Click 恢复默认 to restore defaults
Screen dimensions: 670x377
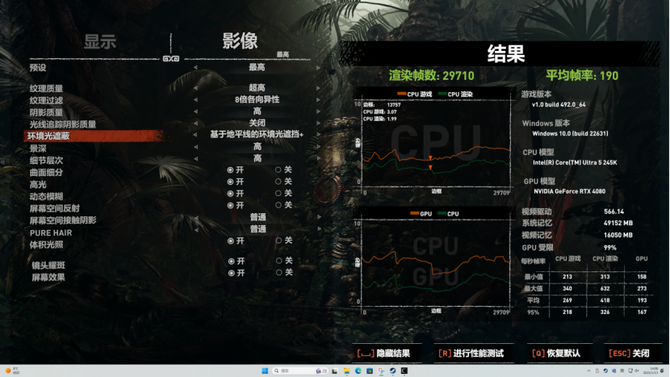tap(556, 353)
